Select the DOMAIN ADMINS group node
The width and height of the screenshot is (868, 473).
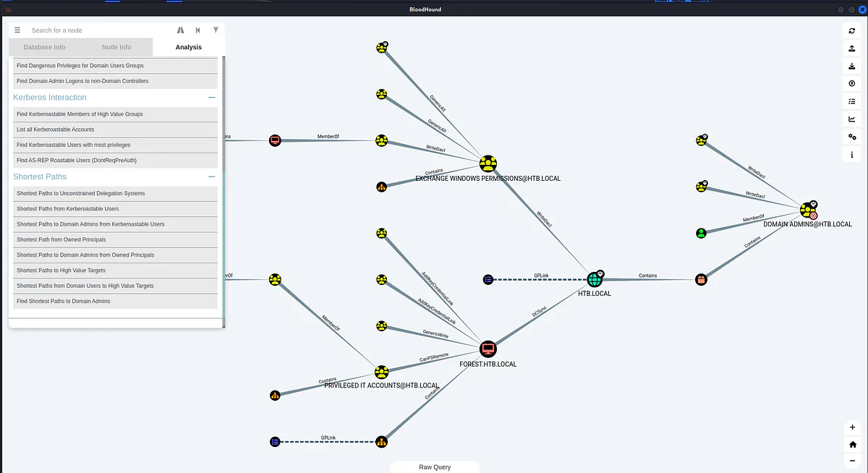(x=809, y=210)
